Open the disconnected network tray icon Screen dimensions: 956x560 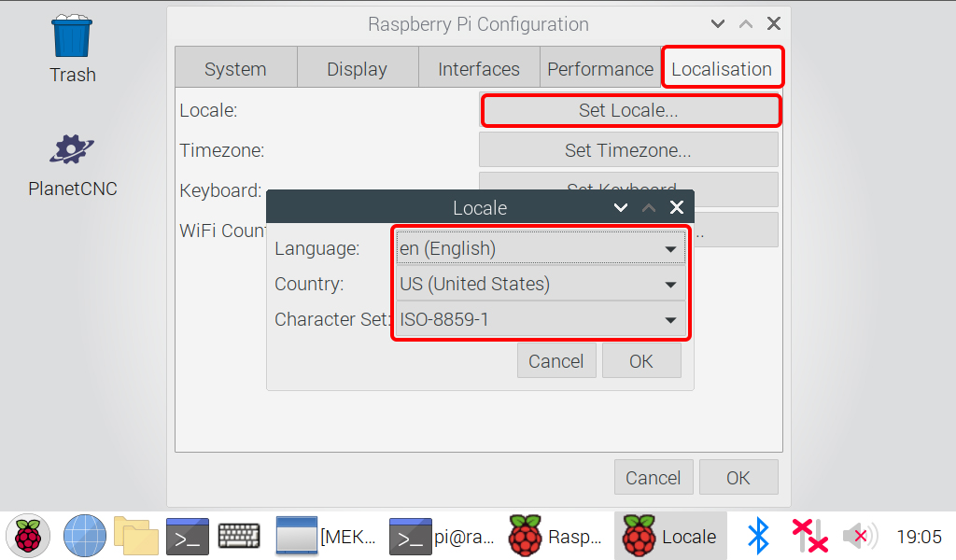click(x=809, y=537)
